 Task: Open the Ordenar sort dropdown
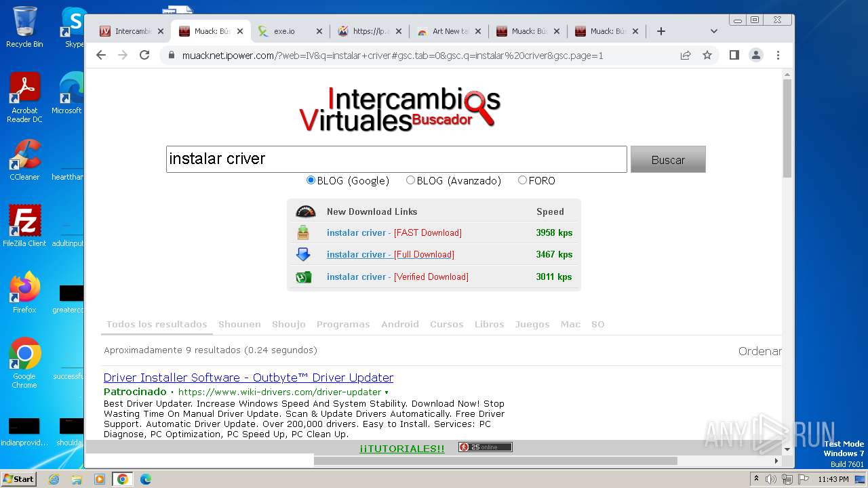pyautogui.click(x=759, y=351)
